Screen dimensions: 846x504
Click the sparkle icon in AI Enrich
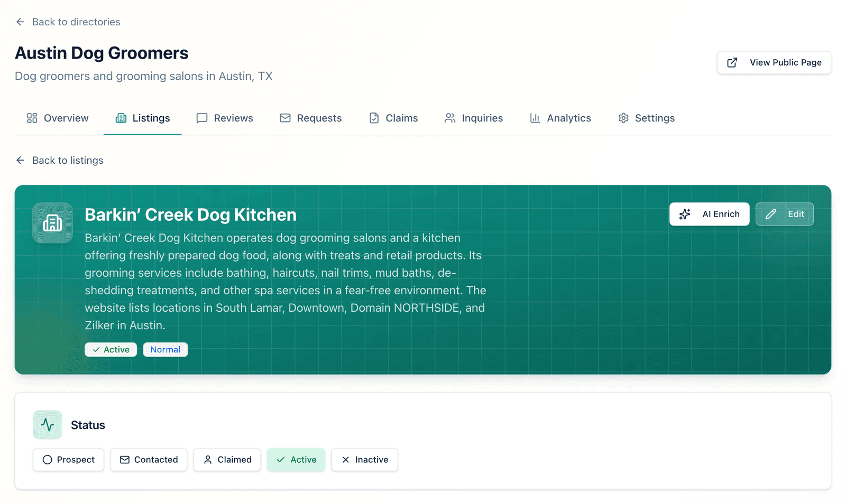click(x=685, y=214)
